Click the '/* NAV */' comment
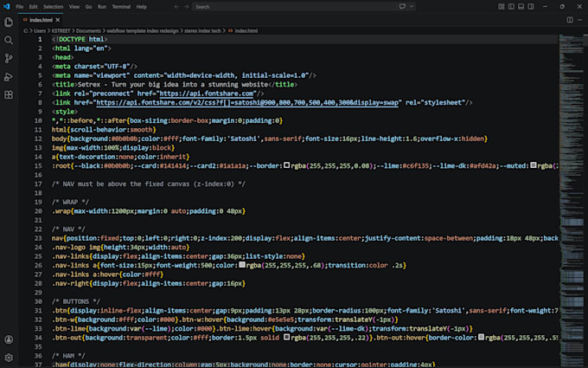588x368 pixels. pyautogui.click(x=68, y=229)
